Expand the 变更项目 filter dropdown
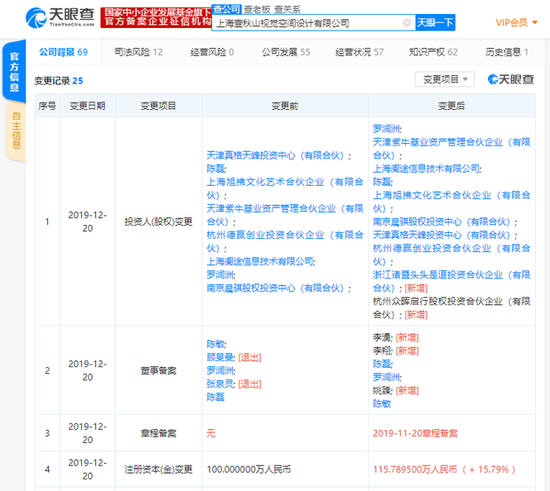Image resolution: width=550 pixels, height=491 pixels. (x=445, y=80)
